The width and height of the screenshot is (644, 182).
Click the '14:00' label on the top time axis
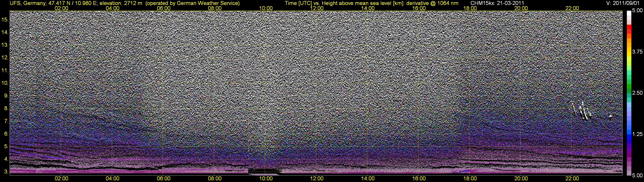click(368, 8)
